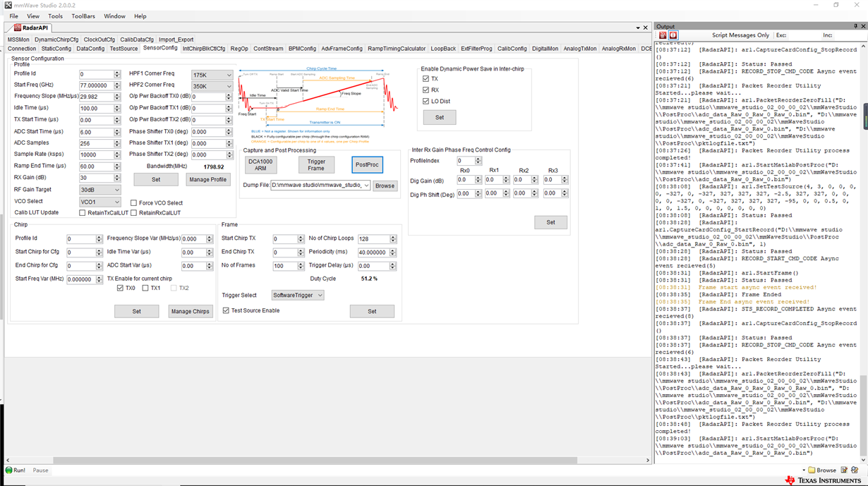Click Pause in the status bar
The width and height of the screenshot is (868, 486).
(41, 470)
